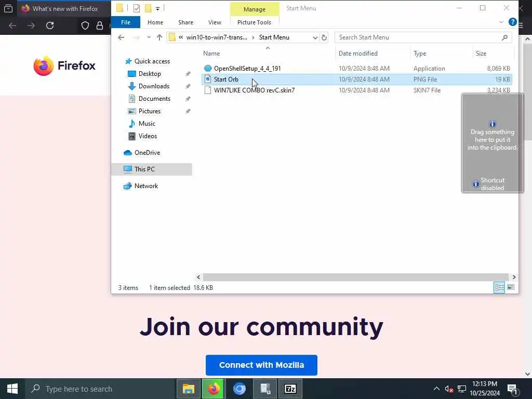532x399 pixels.
Task: Go up one folder level
Action: click(159, 37)
